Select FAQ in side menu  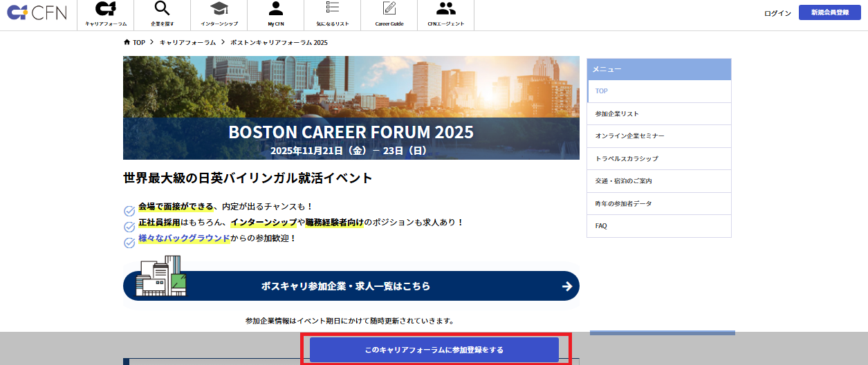tap(659, 226)
